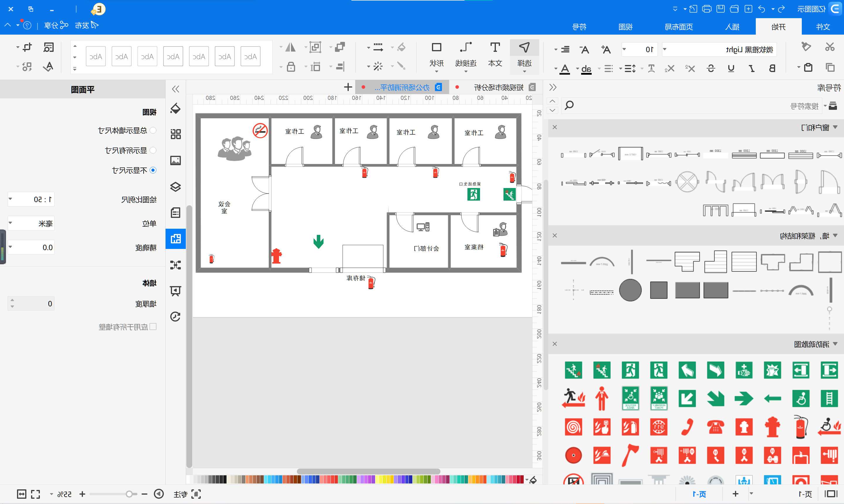Collapse the 窗户和门 symbol section
The height and width of the screenshot is (504, 844).
(835, 127)
